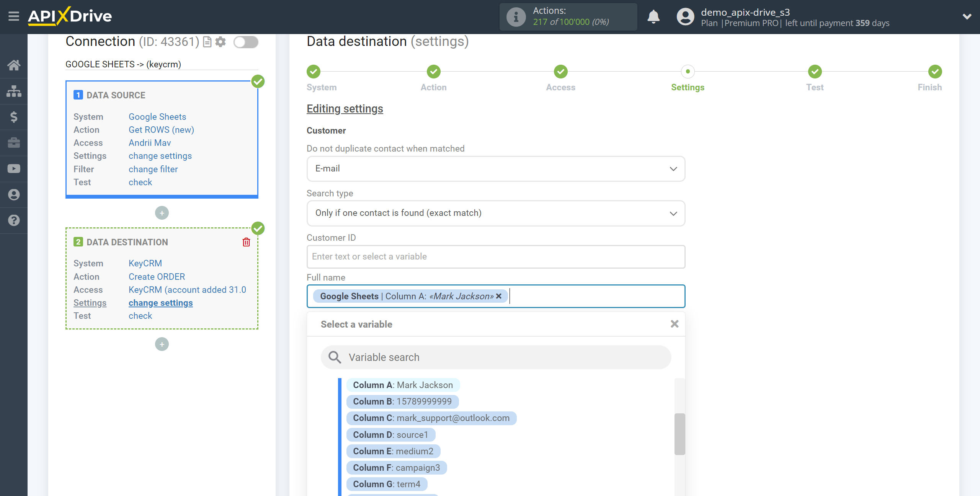Click the variable list scrollbar thumb

679,434
